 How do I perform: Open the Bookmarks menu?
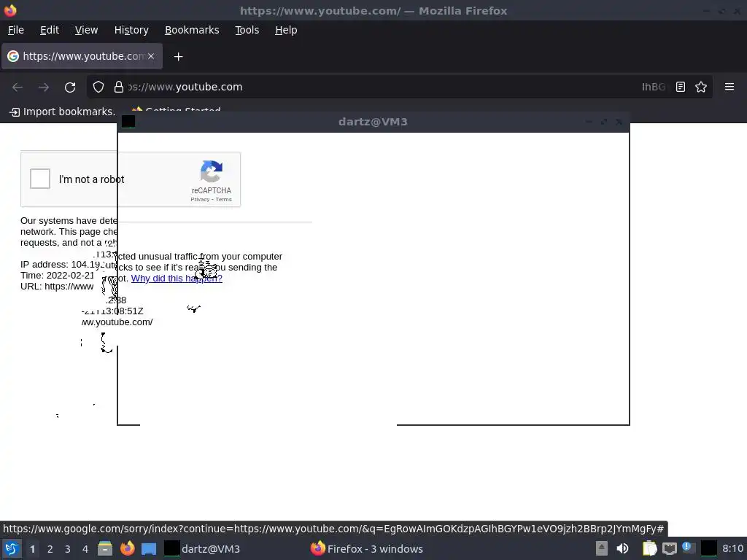pos(192,30)
